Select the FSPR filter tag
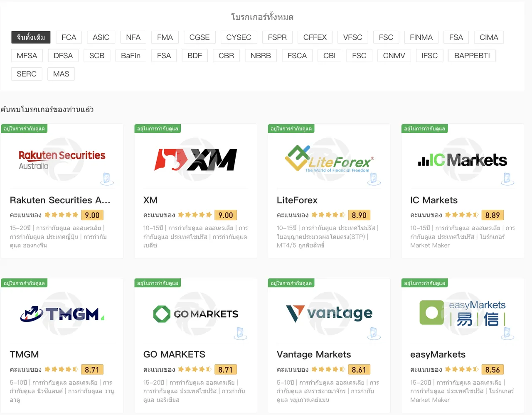The width and height of the screenshot is (532, 415). point(277,37)
